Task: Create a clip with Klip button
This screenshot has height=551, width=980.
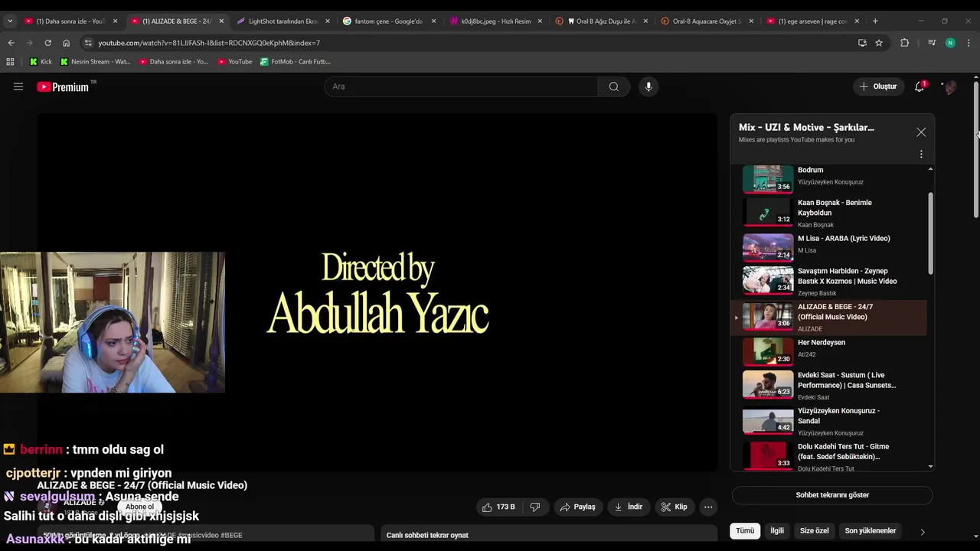Action: pyautogui.click(x=674, y=507)
